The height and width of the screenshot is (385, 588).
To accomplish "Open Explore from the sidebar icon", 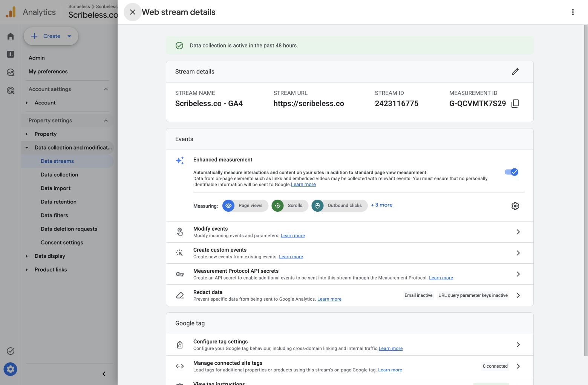I will [11, 72].
